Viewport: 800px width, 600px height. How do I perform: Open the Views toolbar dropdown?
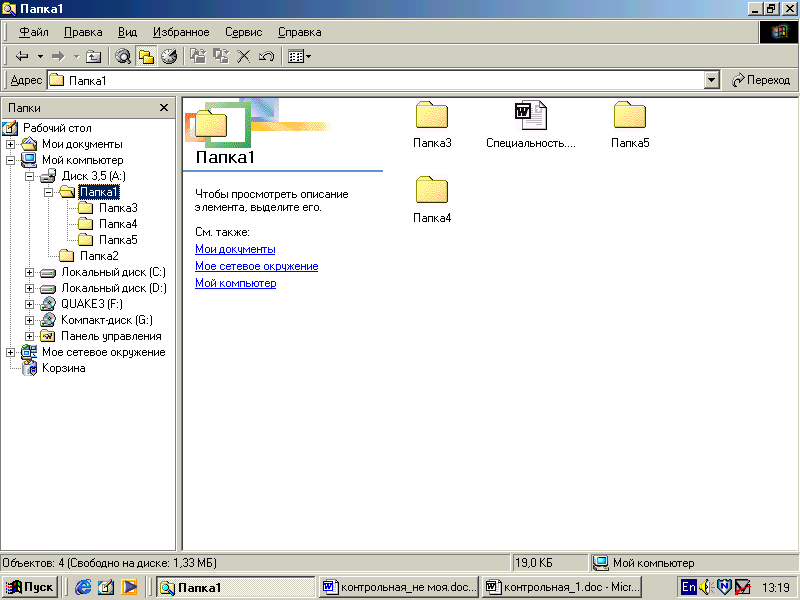[x=299, y=56]
